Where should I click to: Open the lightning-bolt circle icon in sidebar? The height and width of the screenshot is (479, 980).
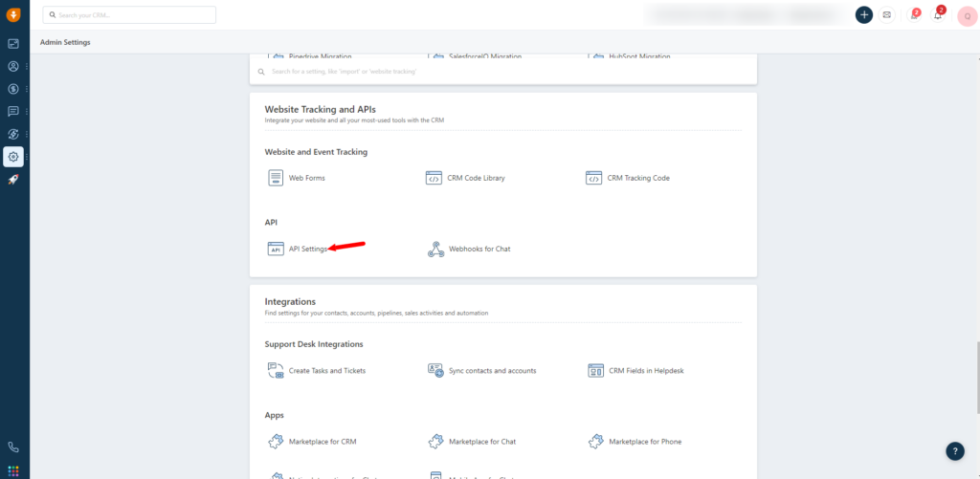pos(13,134)
